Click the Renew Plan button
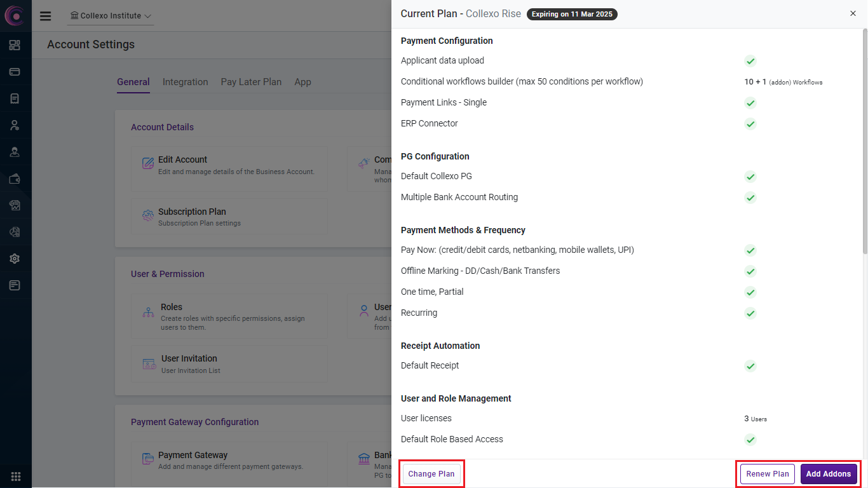The width and height of the screenshot is (868, 488). (767, 474)
